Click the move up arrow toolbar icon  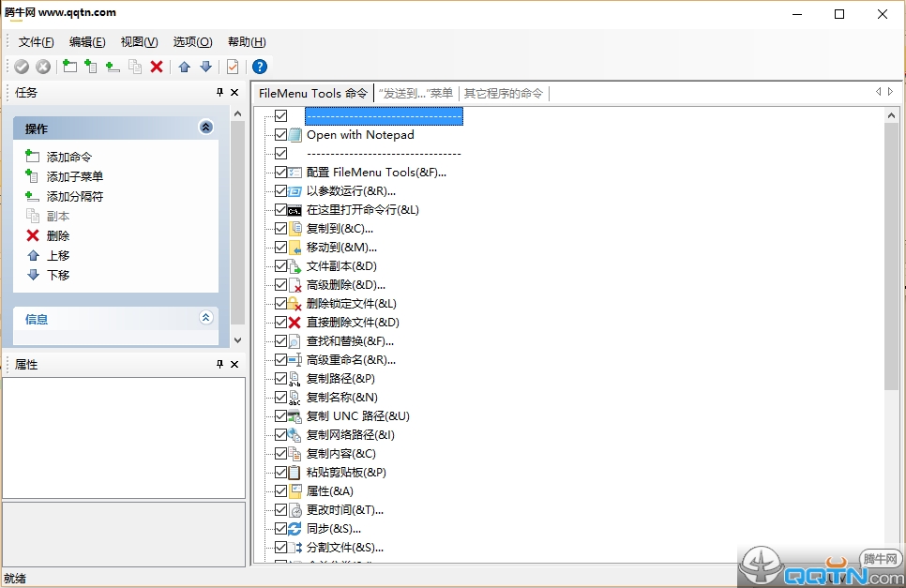point(184,67)
